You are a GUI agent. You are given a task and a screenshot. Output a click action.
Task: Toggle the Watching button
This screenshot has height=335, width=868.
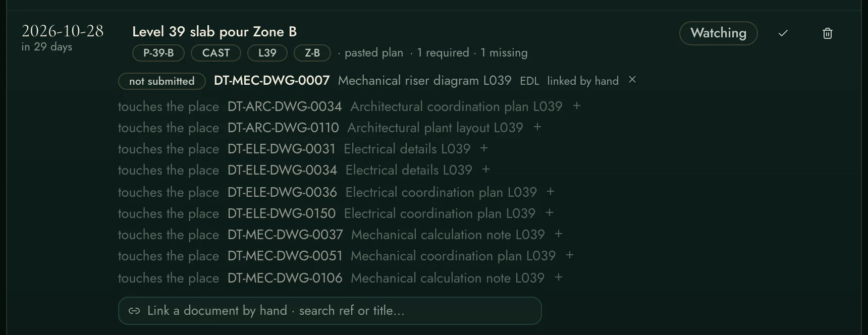tap(718, 33)
